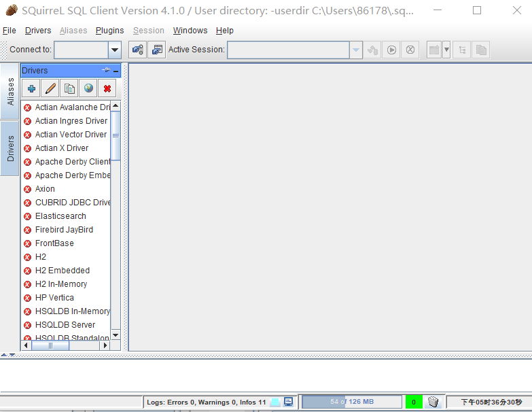Image resolution: width=532 pixels, height=412 pixels.
Task: Switch to the Aliases side tab
Action: point(10,91)
